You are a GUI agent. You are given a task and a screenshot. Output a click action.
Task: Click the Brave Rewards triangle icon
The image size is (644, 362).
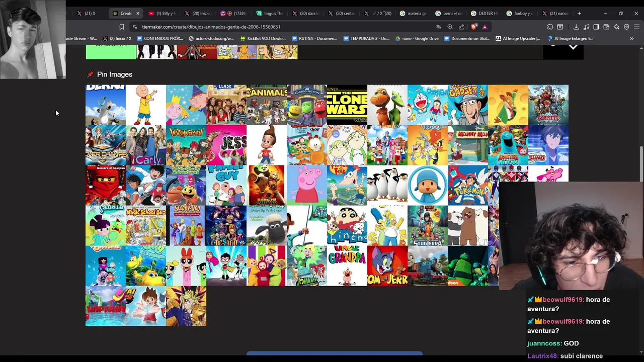485,27
